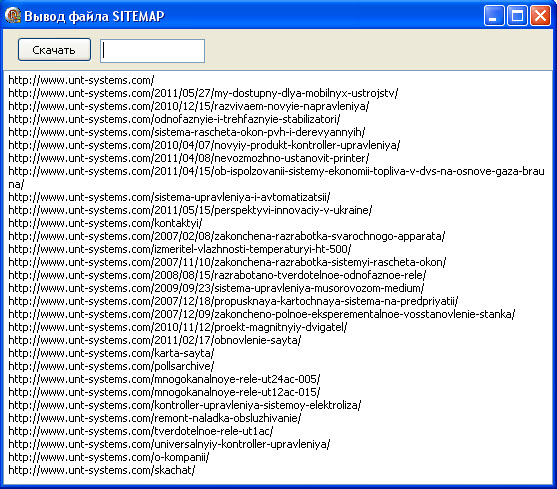Screen dimensions: 557x489
Task: Select the sistema-upravleniya-musorovozom-medium URL line
Action: click(x=216, y=288)
